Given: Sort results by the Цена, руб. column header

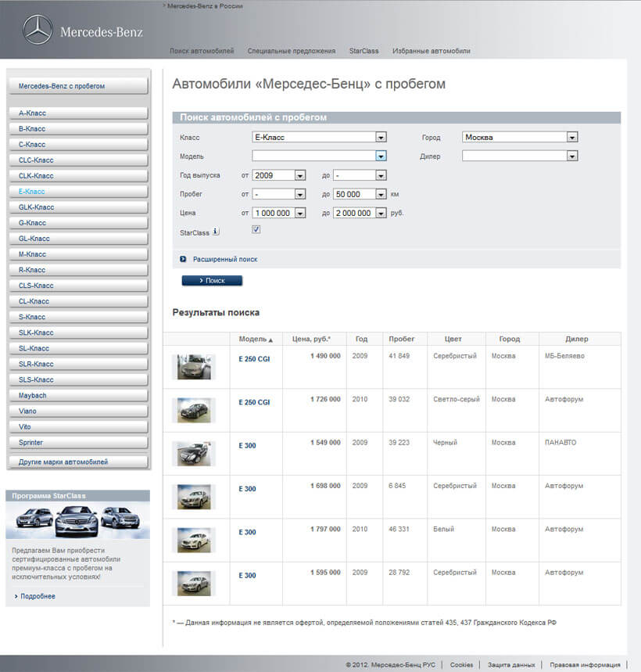Looking at the screenshot, I should click(311, 339).
